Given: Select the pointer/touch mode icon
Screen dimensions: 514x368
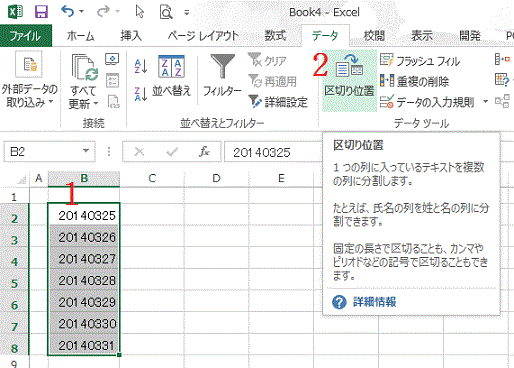Looking at the screenshot, I should pos(140,12).
